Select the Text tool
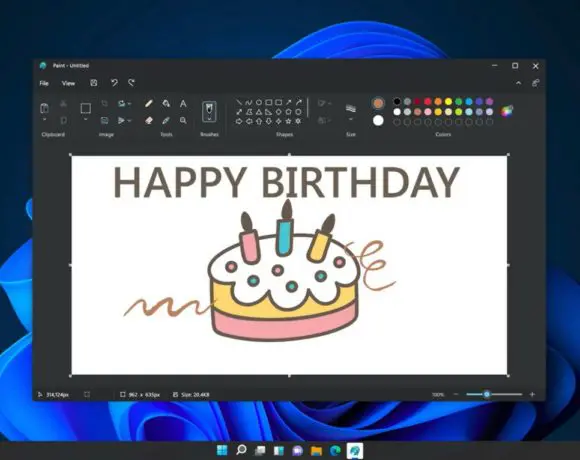The width and height of the screenshot is (580, 460). pos(183,103)
